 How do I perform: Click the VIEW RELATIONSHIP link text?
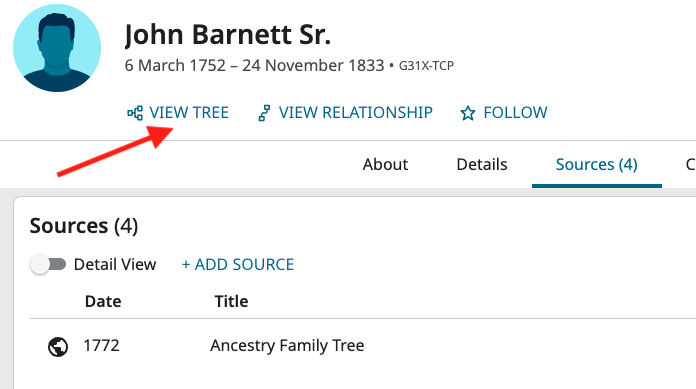[356, 113]
